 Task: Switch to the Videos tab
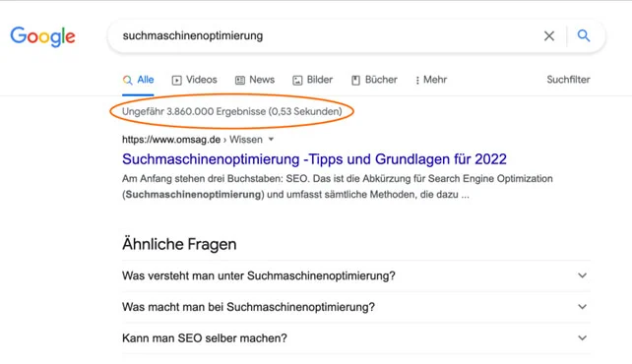[x=194, y=80]
